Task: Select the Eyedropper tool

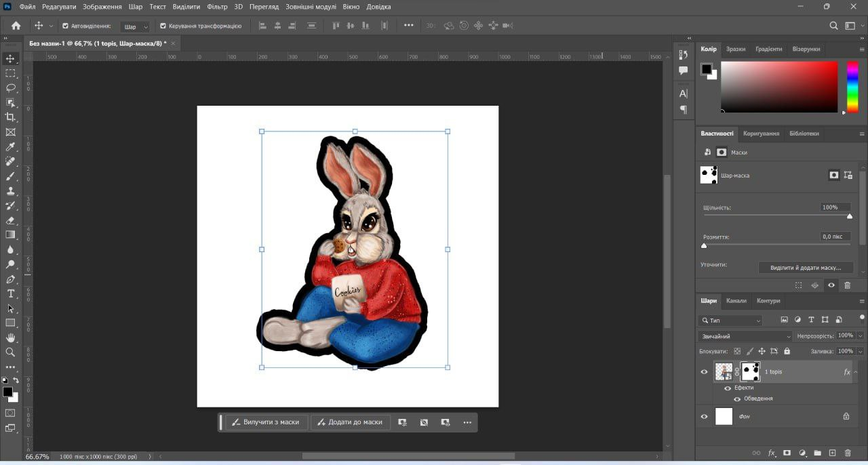Action: tap(10, 147)
